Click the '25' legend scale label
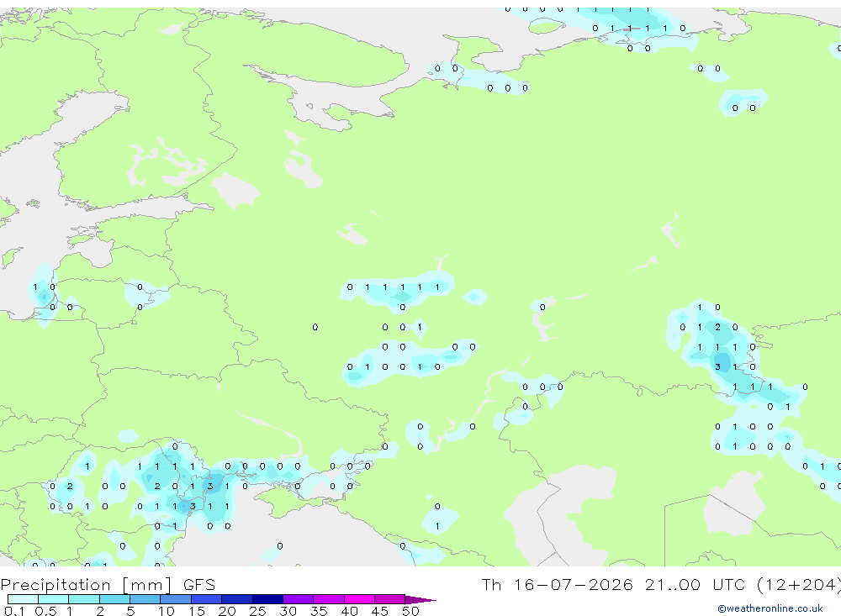This screenshot has width=841, height=616. tap(257, 611)
